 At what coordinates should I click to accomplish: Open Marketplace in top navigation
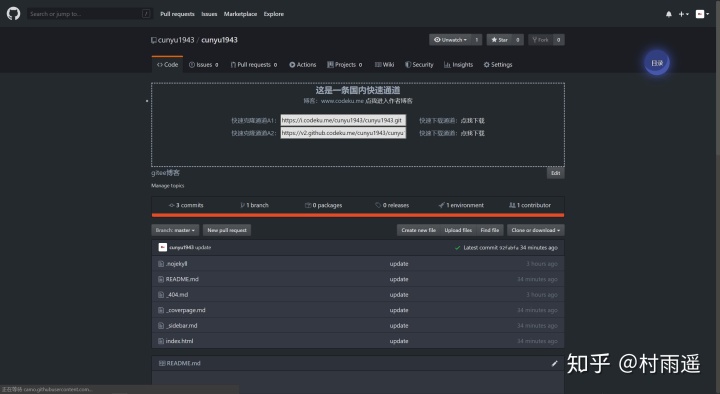coord(240,14)
